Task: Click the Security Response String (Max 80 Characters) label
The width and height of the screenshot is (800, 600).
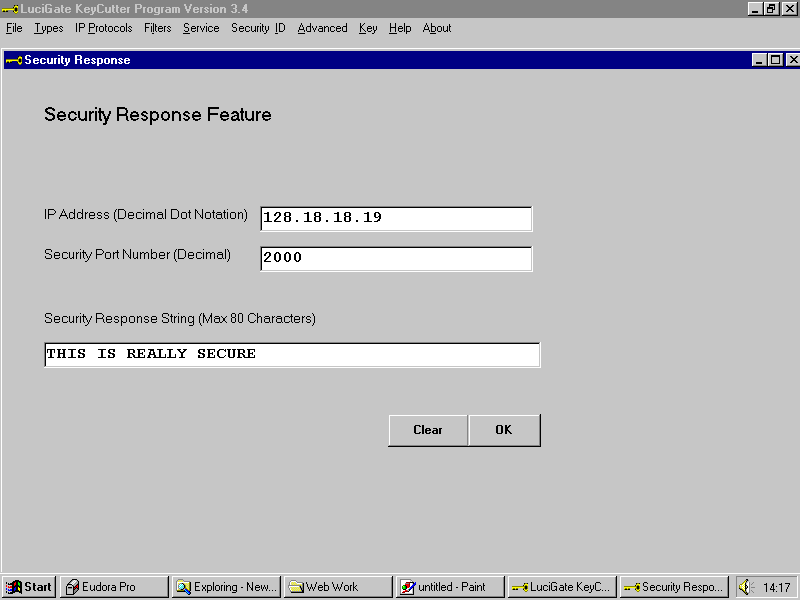Action: 180,319
